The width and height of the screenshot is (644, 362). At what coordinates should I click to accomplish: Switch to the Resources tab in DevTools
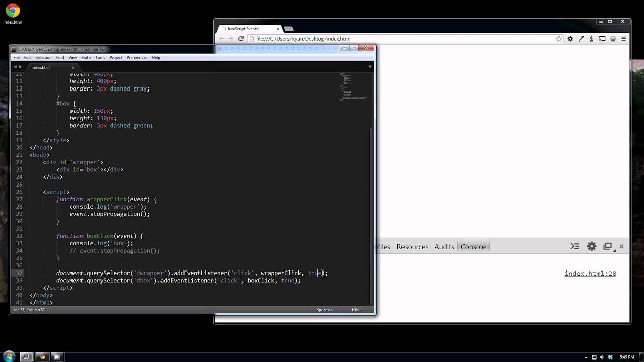pos(412,247)
